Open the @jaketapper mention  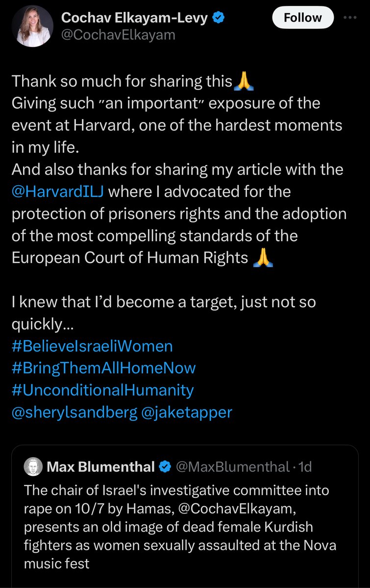pyautogui.click(x=186, y=413)
